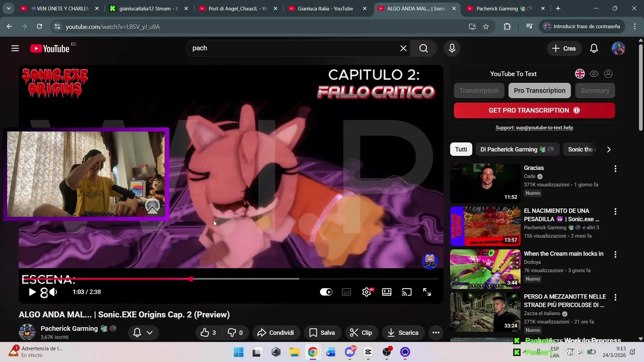The height and width of the screenshot is (362, 644).
Task: Like the video
Action: click(208, 333)
